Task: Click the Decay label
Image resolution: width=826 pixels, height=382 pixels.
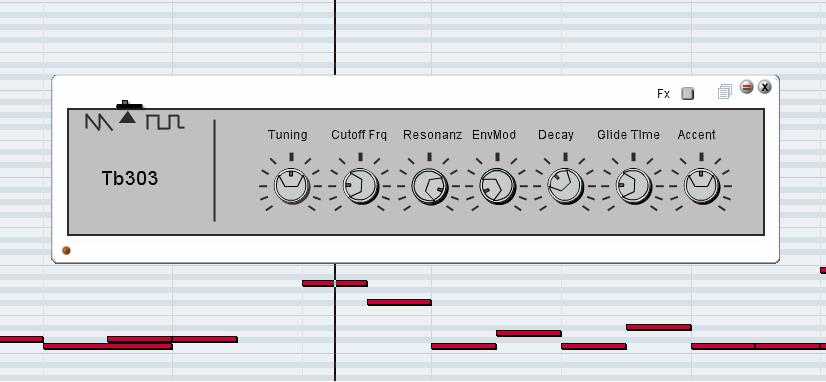Action: [556, 135]
